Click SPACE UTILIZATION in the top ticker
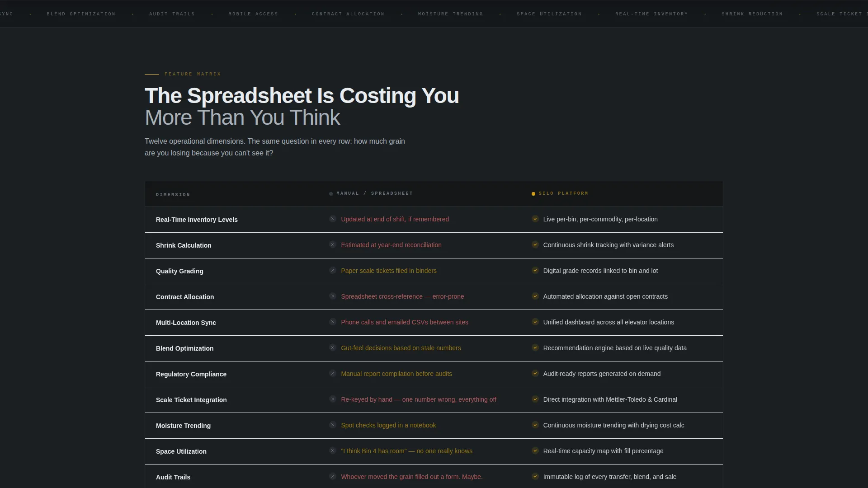Screen dimensions: 868x488 tap(550, 14)
